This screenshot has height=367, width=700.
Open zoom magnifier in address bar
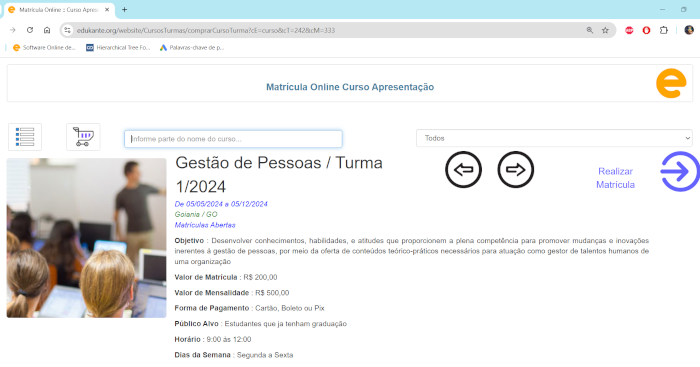590,30
